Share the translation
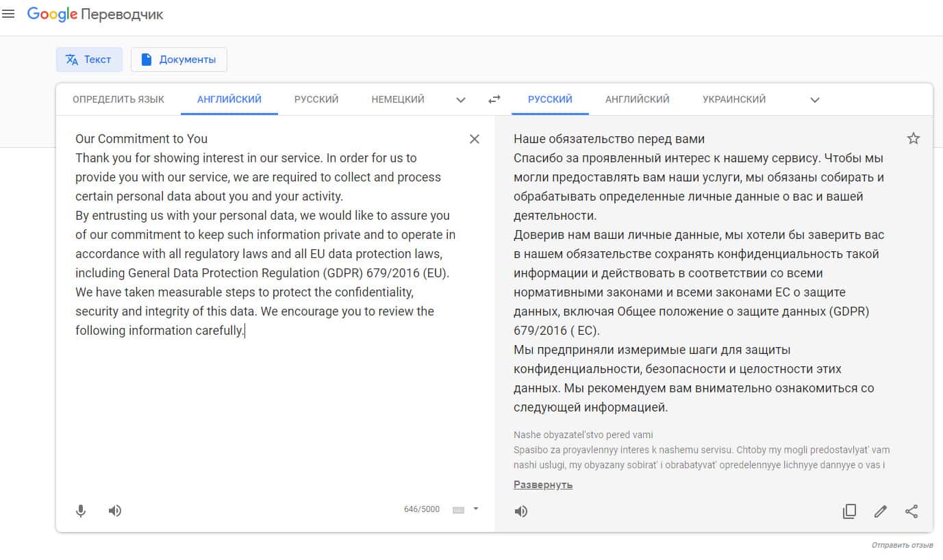The width and height of the screenshot is (943, 560). (x=911, y=511)
